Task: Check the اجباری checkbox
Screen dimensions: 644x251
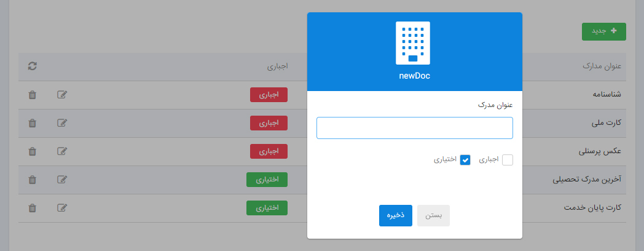Action: [x=508, y=160]
